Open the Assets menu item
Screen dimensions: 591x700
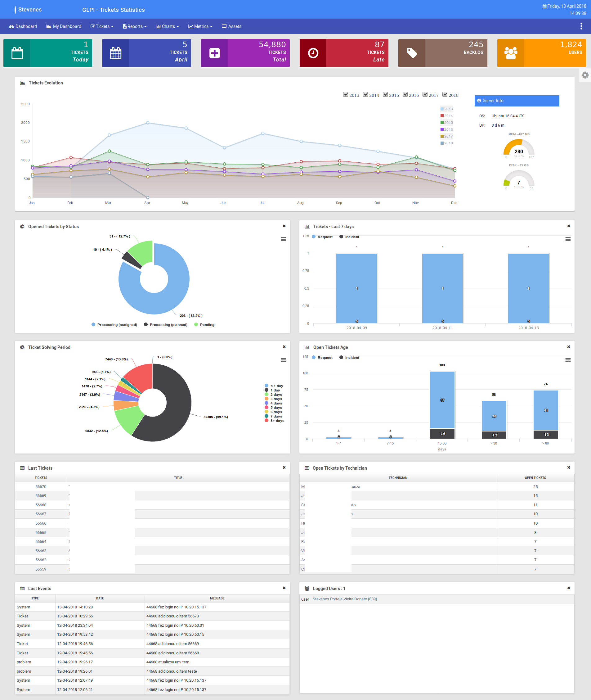231,26
